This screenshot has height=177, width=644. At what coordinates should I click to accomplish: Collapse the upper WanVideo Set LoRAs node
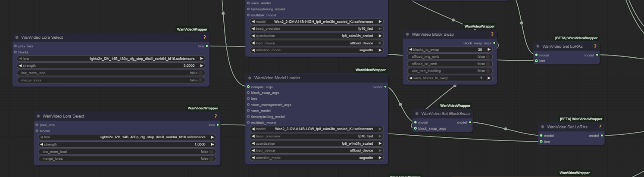[538, 46]
